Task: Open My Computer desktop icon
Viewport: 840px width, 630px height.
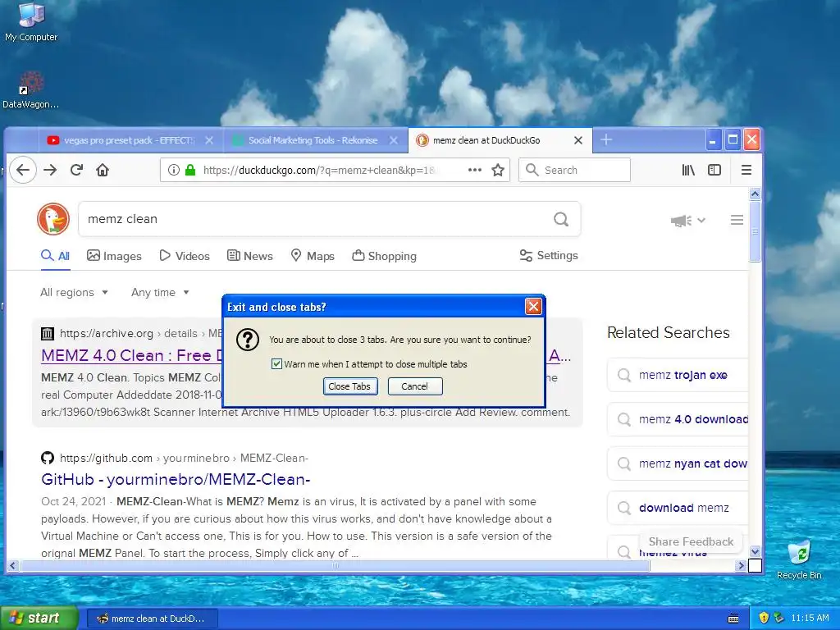Action: point(31,21)
